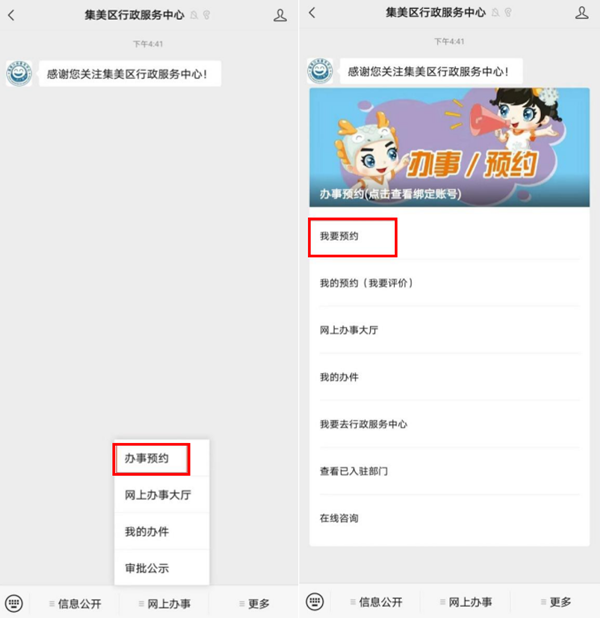Open 我的预约（我要评价） entry

click(x=449, y=283)
